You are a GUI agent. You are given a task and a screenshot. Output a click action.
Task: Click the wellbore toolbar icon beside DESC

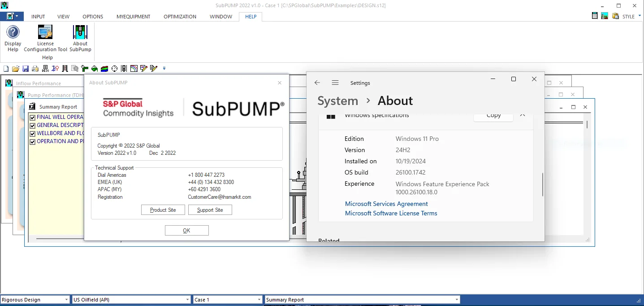click(x=55, y=69)
